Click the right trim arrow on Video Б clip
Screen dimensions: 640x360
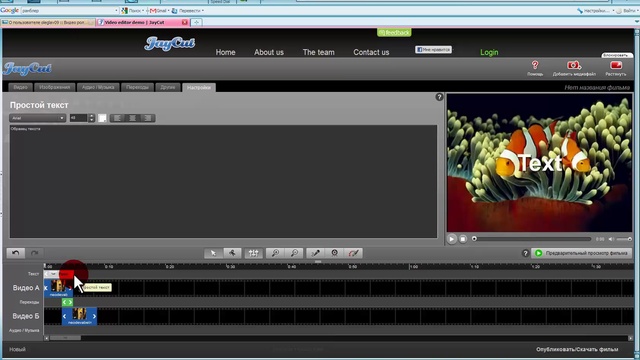94,316
